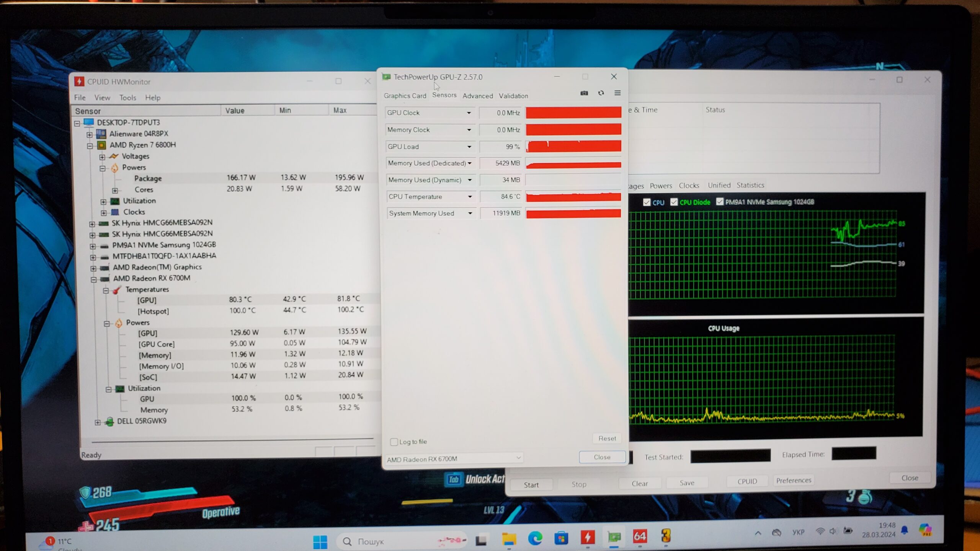Uncheck the CPU Diode graph checkbox
This screenshot has height=551, width=980.
pos(674,202)
